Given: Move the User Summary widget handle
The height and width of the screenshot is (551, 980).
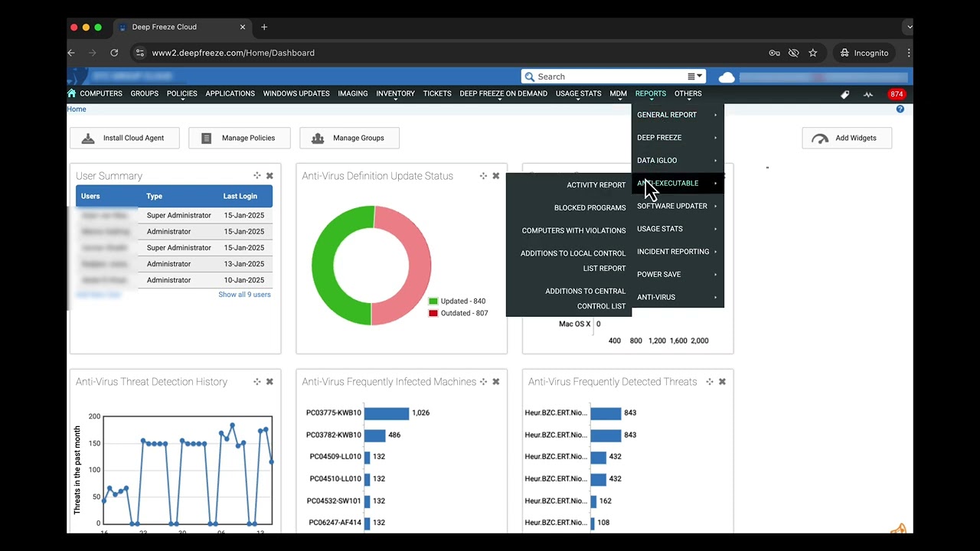Looking at the screenshot, I should click(257, 176).
